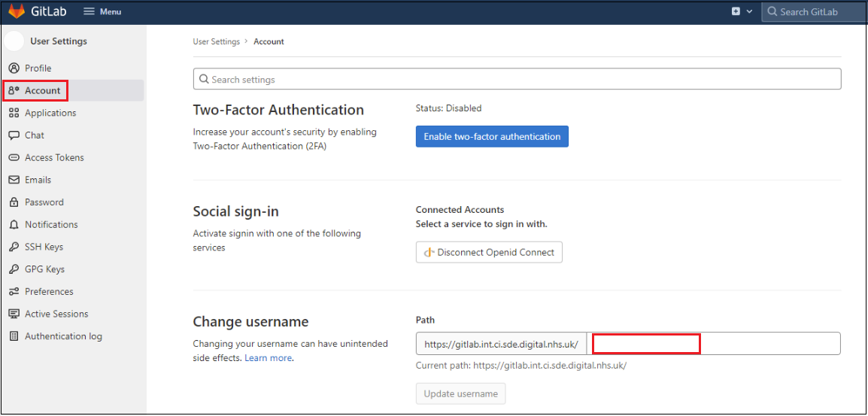Viewport: 868px width, 416px height.
Task: Click the plus create-new icon
Action: (x=736, y=11)
